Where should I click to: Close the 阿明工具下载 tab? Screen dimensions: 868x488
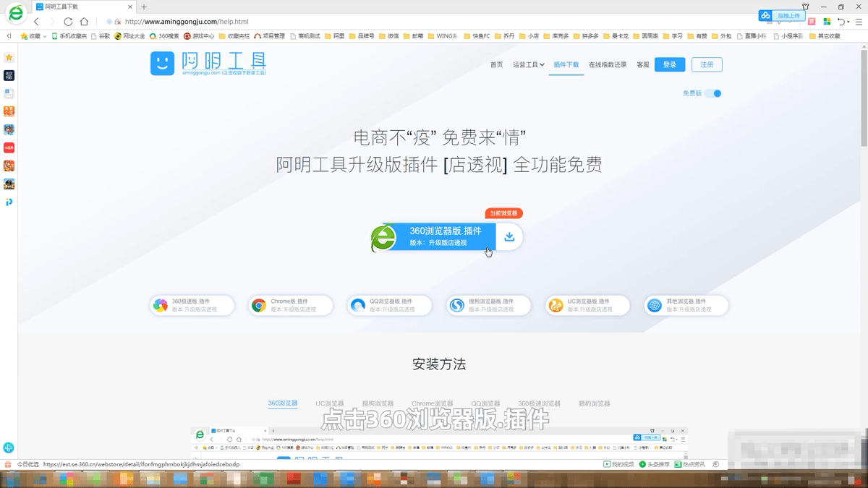pos(129,7)
